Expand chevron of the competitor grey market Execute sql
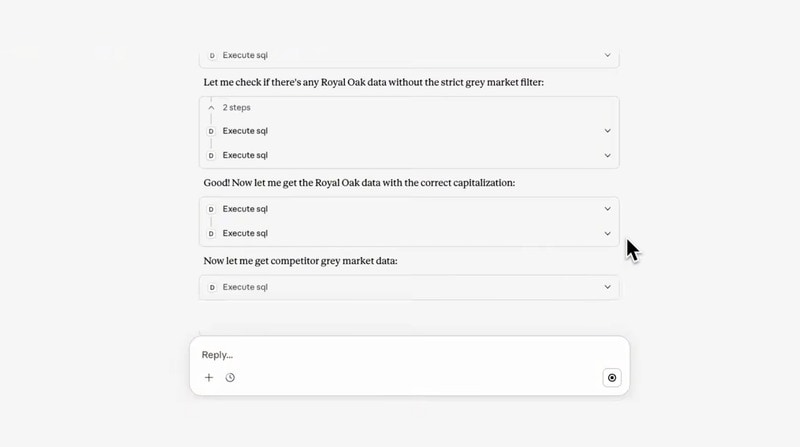This screenshot has height=447, width=800. pyautogui.click(x=607, y=288)
